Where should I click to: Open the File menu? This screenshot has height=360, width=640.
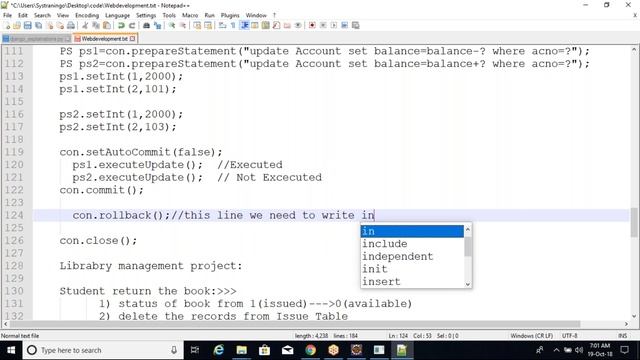7,15
